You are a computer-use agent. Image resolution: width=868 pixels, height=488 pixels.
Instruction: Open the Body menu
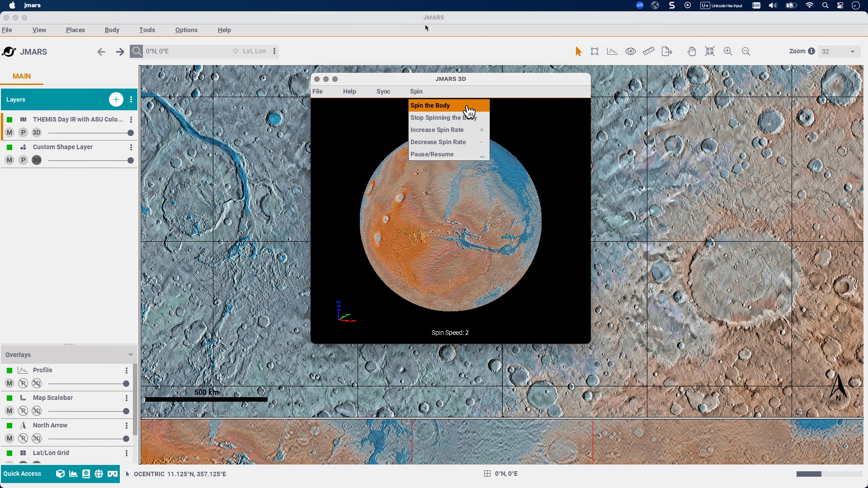[112, 30]
